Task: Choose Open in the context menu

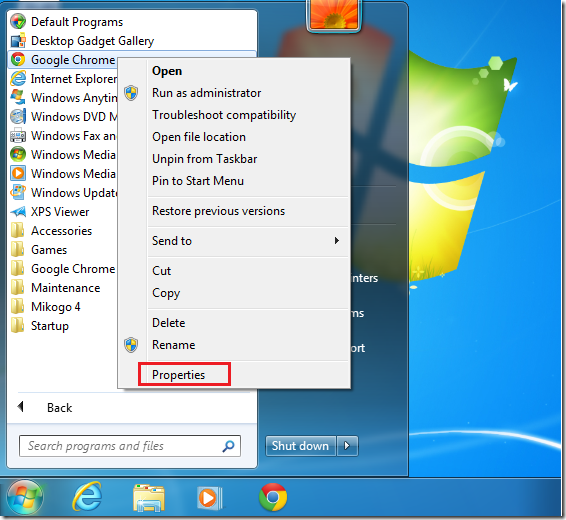Action: [x=167, y=71]
